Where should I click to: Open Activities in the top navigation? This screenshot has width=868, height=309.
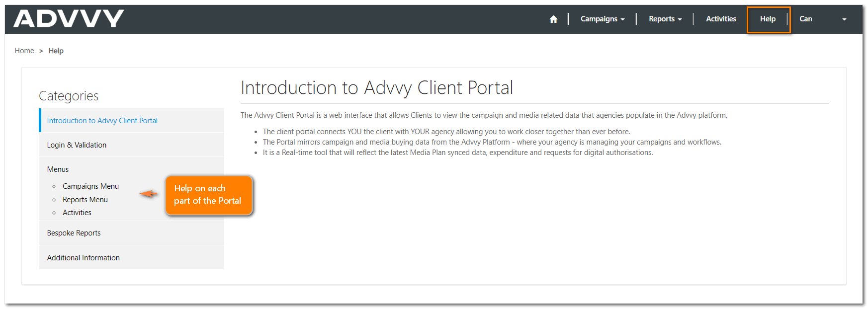pyautogui.click(x=721, y=19)
